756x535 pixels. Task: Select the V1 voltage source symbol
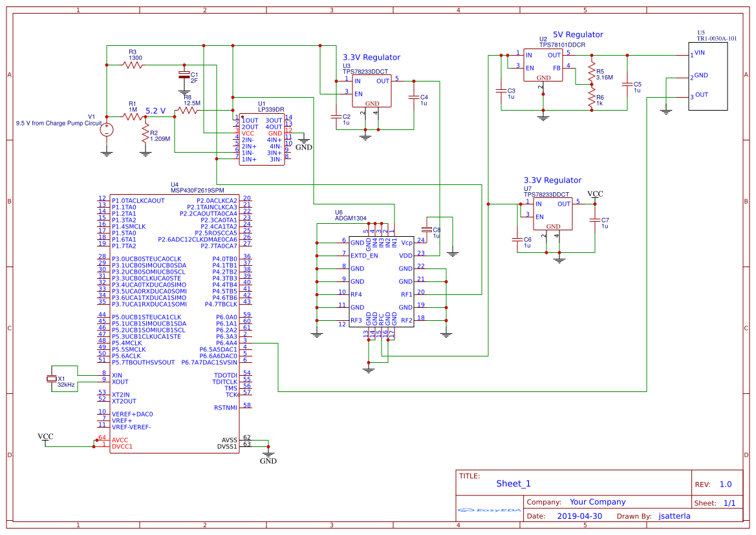tap(107, 130)
